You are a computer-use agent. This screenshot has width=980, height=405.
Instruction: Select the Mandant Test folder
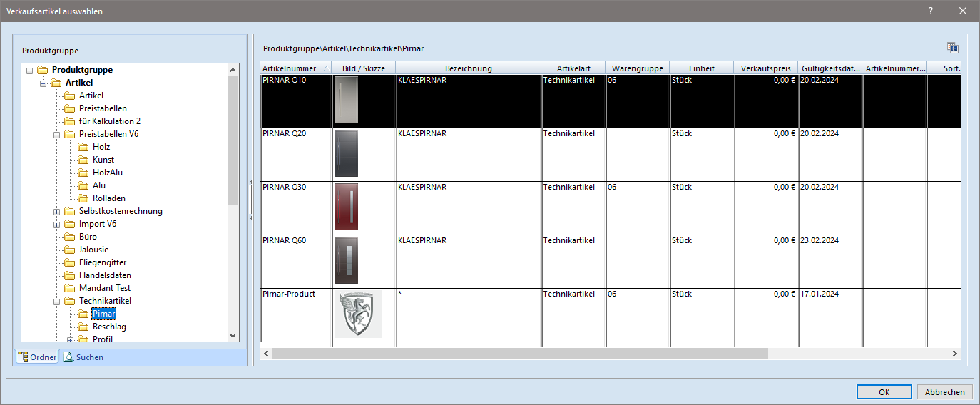105,288
